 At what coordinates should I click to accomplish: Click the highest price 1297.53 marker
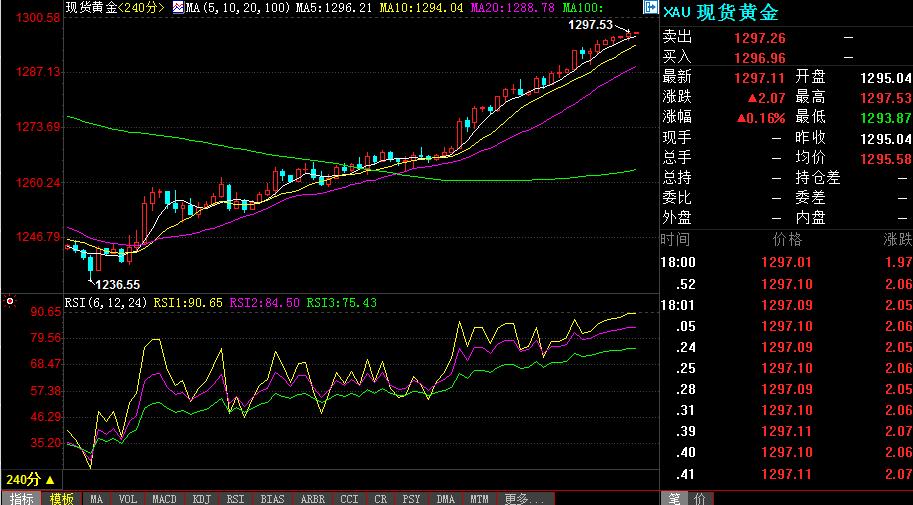(590, 24)
